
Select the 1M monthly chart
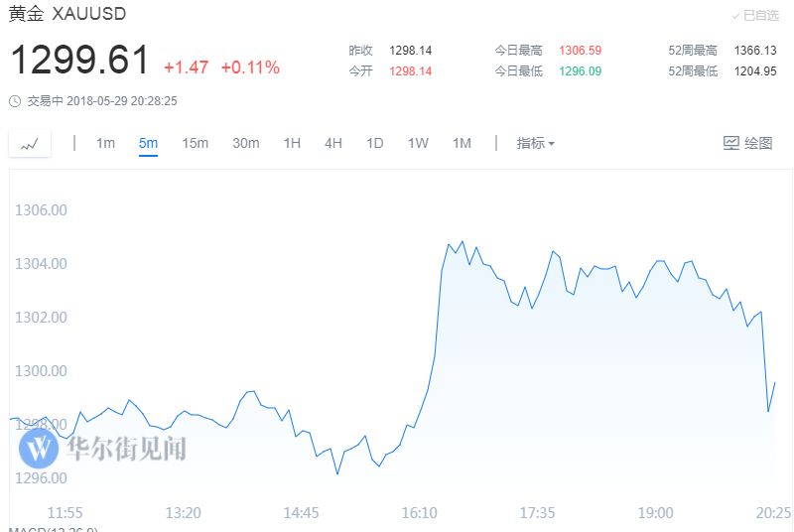point(462,143)
